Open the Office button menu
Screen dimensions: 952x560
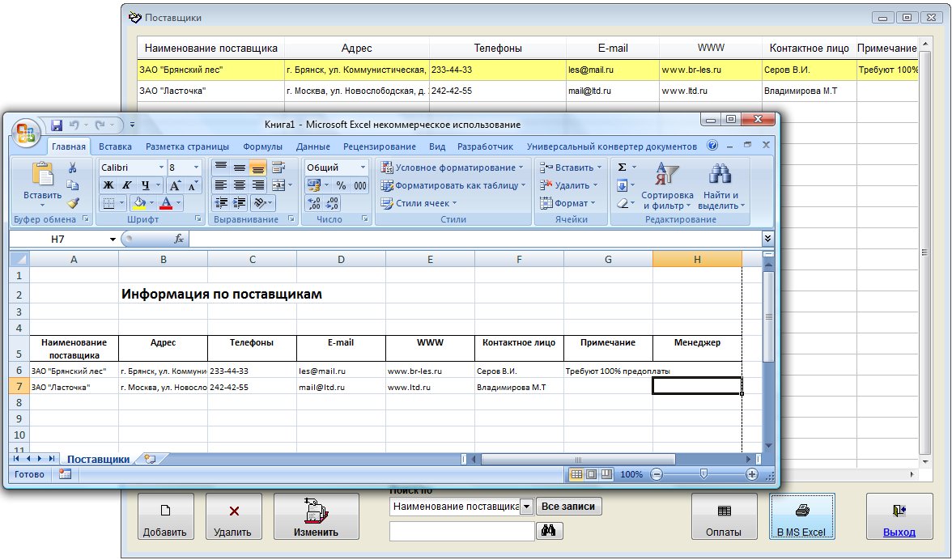pos(26,132)
